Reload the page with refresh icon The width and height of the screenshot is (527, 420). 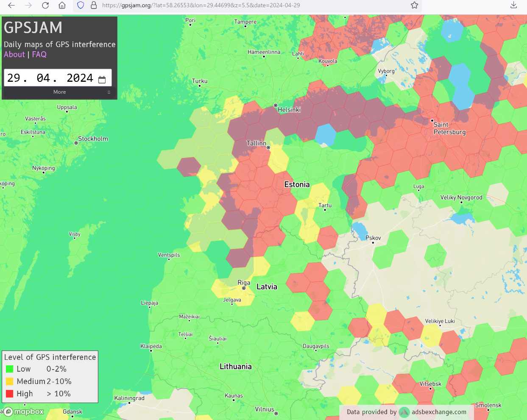45,5
